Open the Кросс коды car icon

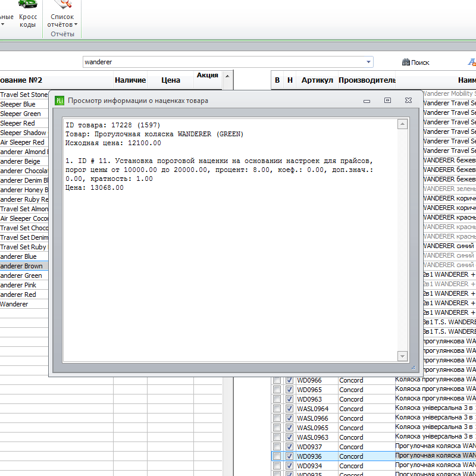tap(27, 4)
